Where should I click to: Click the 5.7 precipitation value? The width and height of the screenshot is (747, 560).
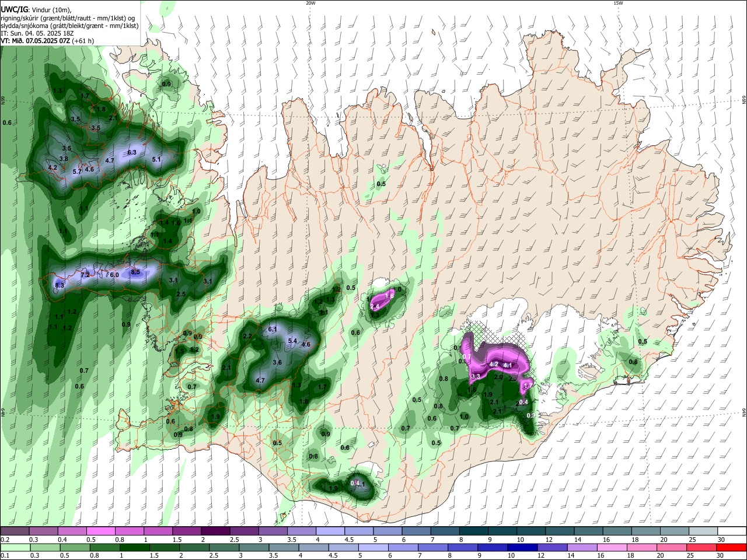(77, 172)
